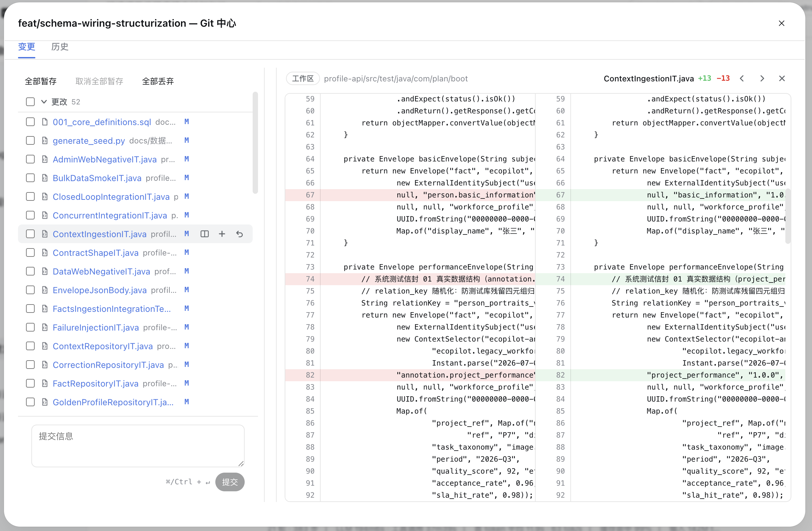Screen dimensions: 812x531
Task: Check ConcurrentIntegrationIT.java checkbox
Action: (30, 215)
